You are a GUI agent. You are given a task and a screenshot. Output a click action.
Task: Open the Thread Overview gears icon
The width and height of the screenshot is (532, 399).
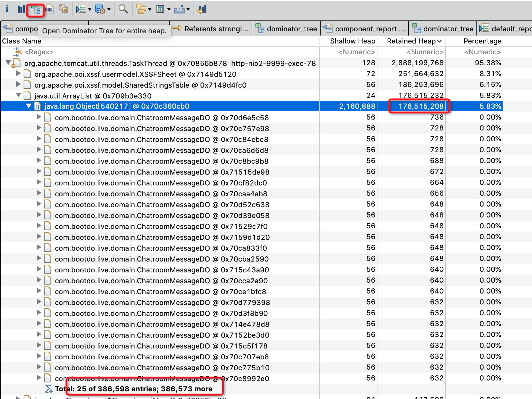pyautogui.click(x=64, y=9)
